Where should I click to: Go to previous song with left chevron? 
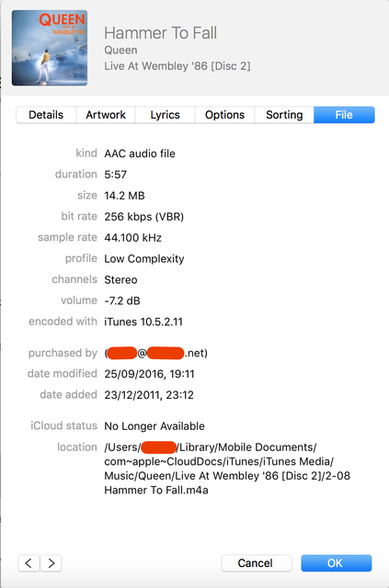point(29,563)
